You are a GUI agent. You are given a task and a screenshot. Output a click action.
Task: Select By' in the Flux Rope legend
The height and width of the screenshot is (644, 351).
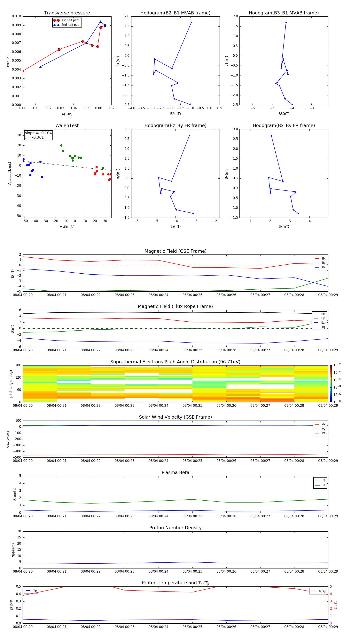[320, 318]
